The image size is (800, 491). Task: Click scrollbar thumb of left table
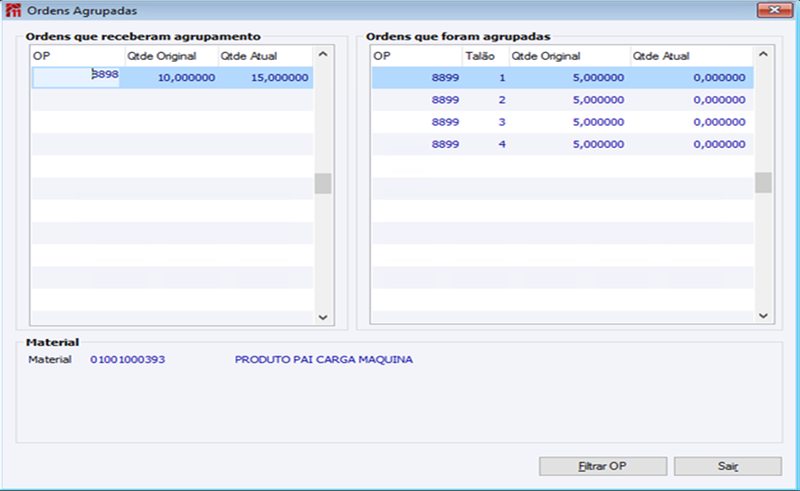pos(323,184)
